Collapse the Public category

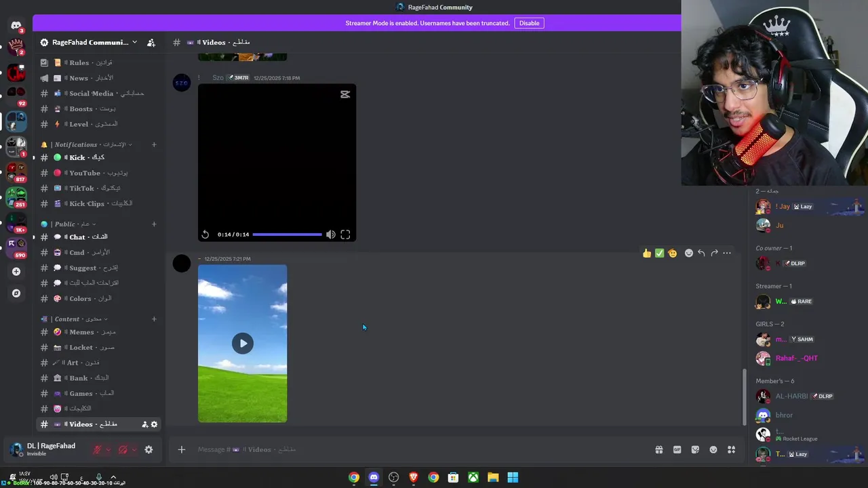[x=68, y=224]
